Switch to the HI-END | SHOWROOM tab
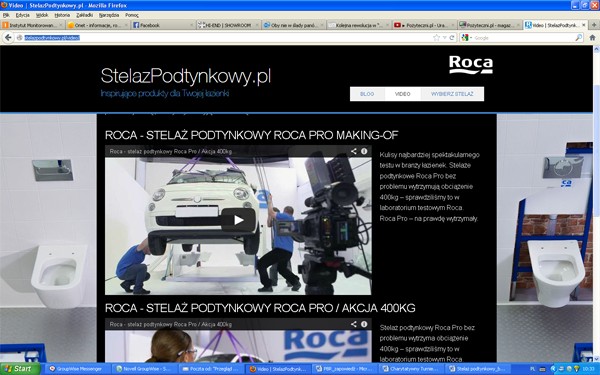Viewport: 600px width, 375px height. tap(228, 25)
